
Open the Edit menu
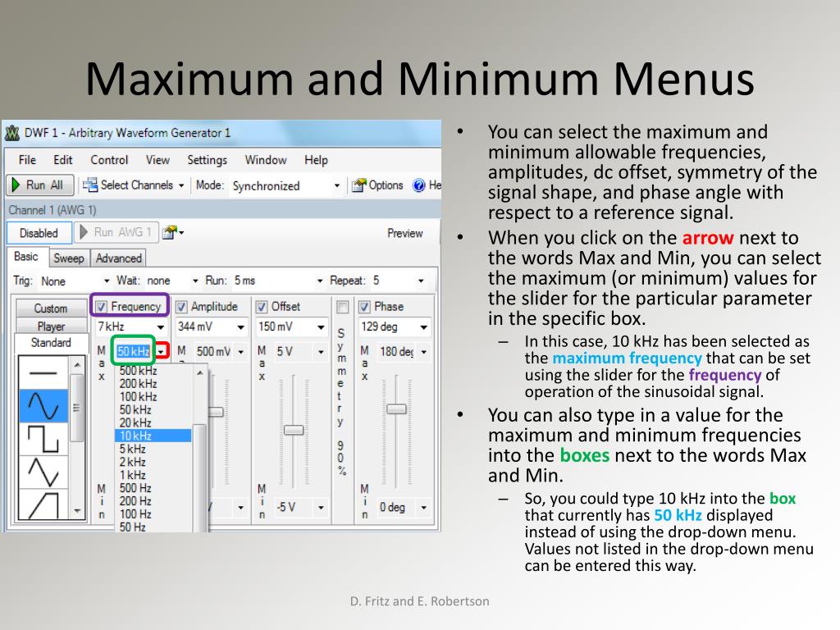[62, 160]
